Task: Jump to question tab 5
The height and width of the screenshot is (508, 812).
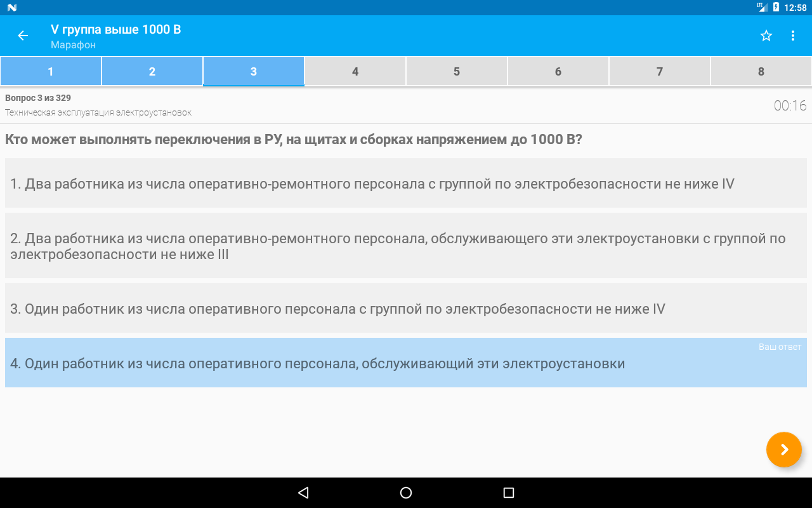Action: [457, 71]
